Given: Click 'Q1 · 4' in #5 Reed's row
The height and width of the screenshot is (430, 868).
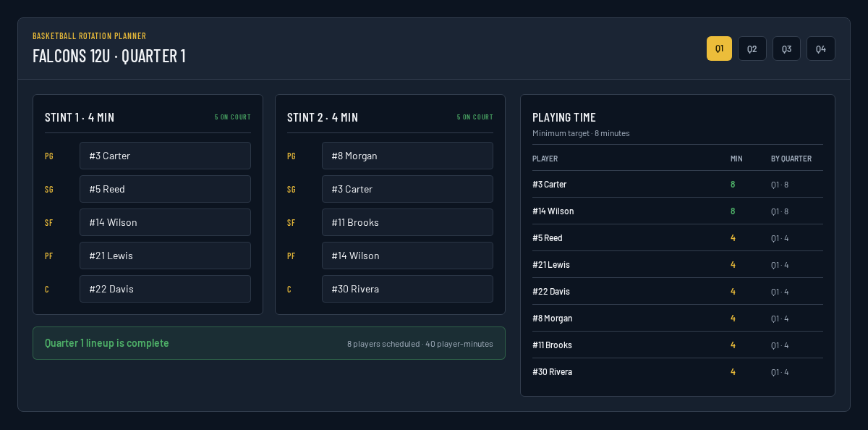Looking at the screenshot, I should point(780,238).
